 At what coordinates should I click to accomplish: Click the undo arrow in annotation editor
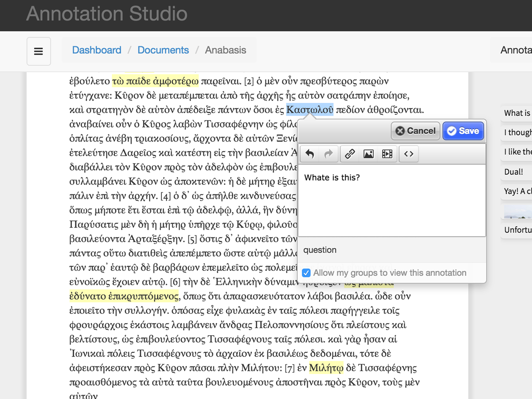[310, 154]
